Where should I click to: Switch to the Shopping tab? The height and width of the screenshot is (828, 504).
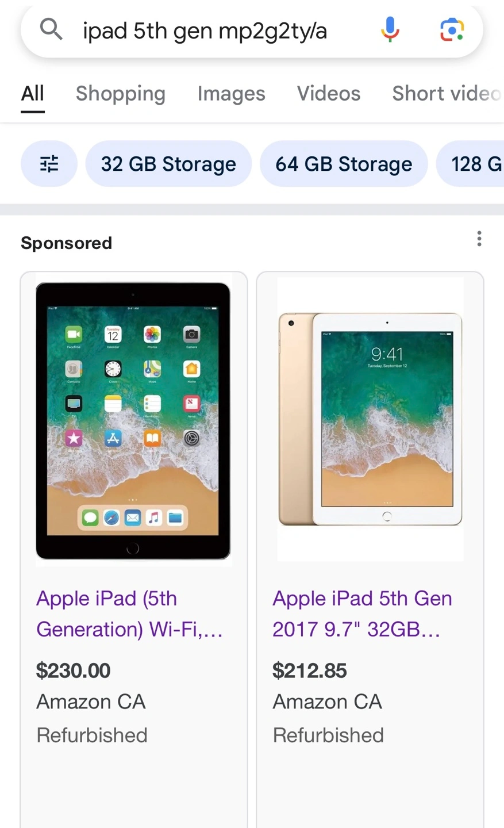(x=121, y=93)
